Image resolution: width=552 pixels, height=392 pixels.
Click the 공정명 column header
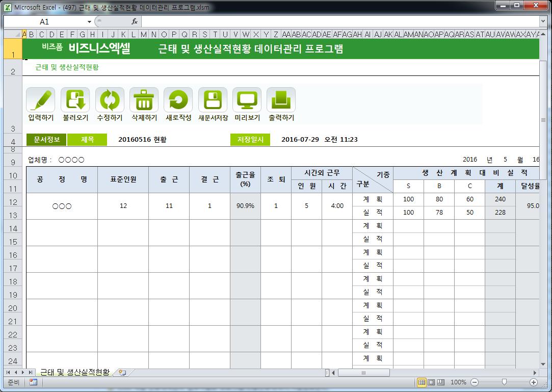[62, 179]
